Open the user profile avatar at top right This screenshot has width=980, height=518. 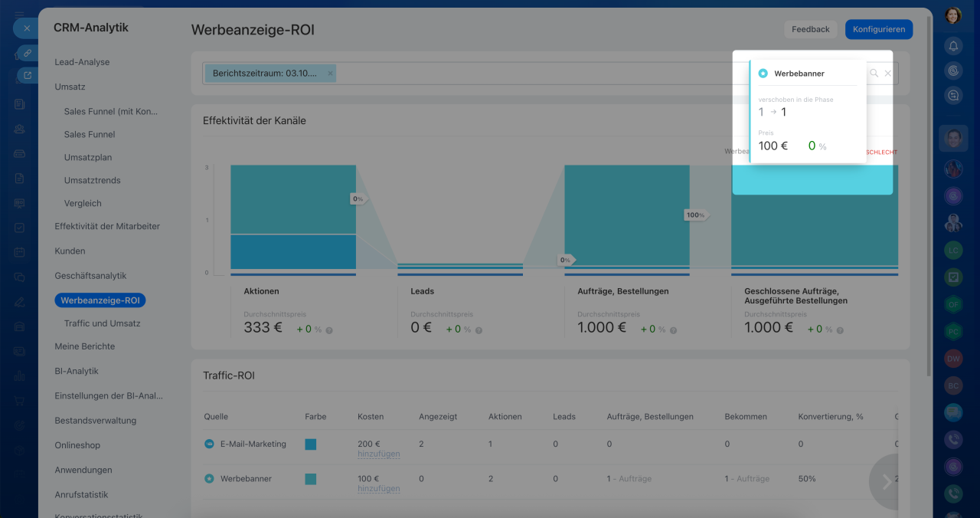point(953,15)
